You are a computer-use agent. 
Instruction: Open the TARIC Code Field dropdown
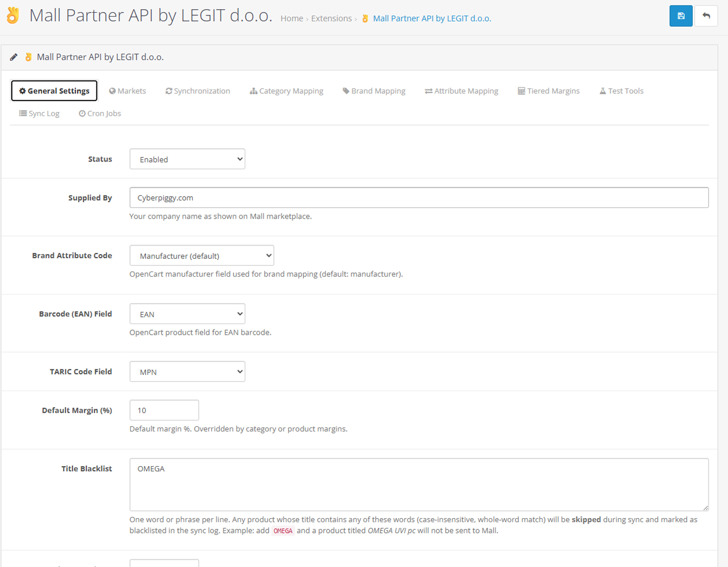pos(187,371)
